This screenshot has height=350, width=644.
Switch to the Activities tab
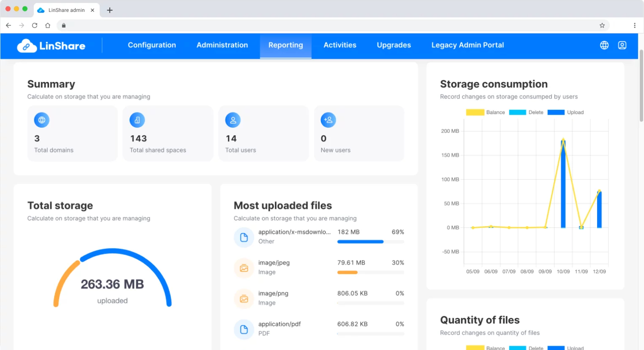coord(340,45)
